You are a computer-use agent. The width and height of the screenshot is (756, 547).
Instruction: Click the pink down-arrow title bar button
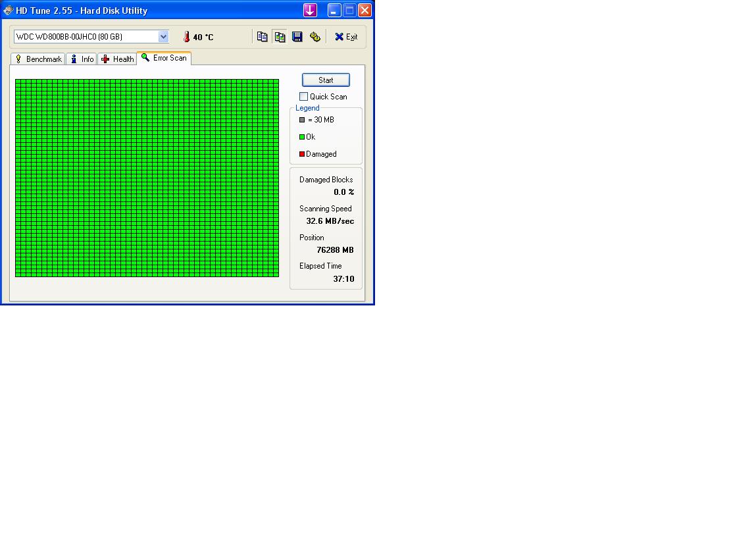click(x=310, y=10)
